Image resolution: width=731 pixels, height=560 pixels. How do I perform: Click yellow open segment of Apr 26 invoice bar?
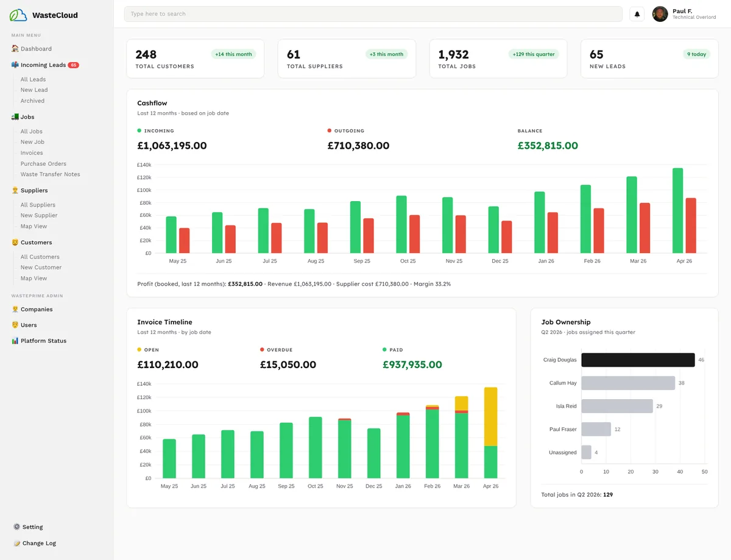click(491, 417)
